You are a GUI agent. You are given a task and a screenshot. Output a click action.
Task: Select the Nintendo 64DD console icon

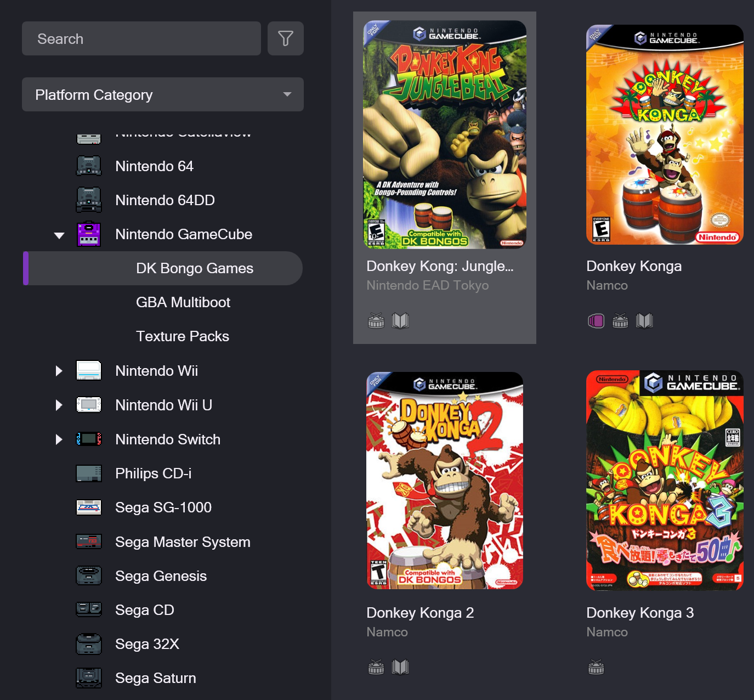89,200
